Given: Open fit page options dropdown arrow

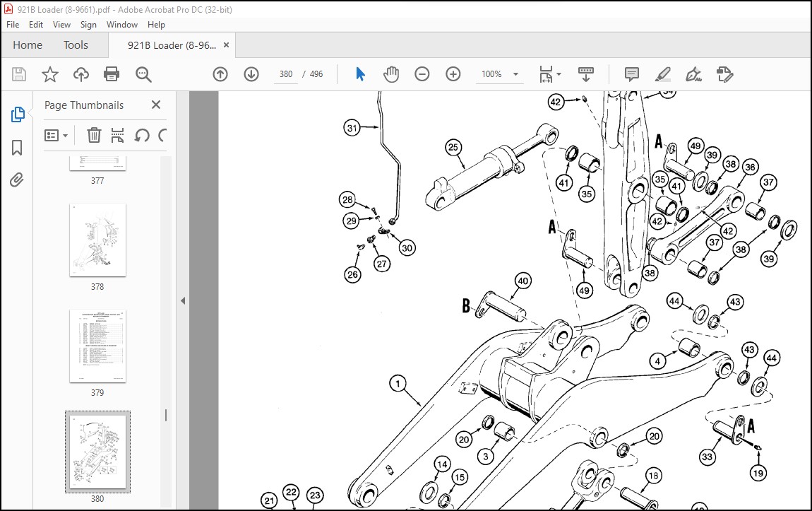Looking at the screenshot, I should point(559,74).
